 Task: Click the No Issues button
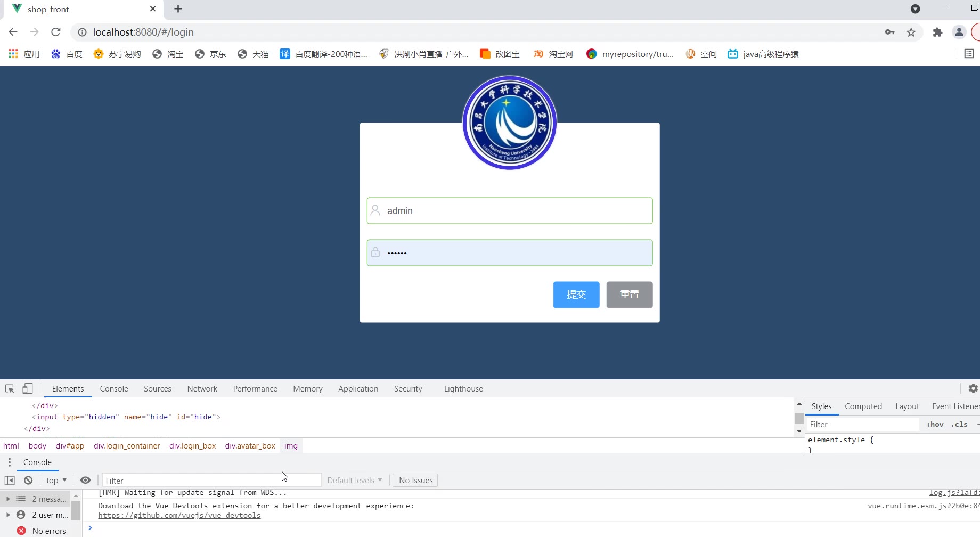(415, 480)
